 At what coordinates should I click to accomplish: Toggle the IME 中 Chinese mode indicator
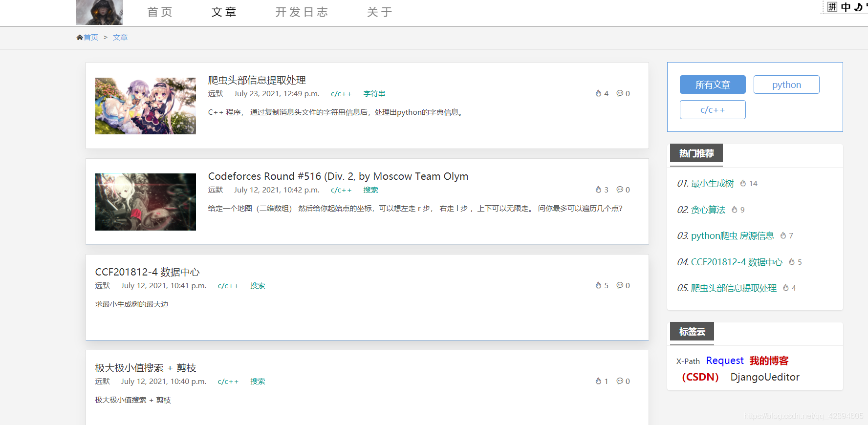[x=846, y=7]
